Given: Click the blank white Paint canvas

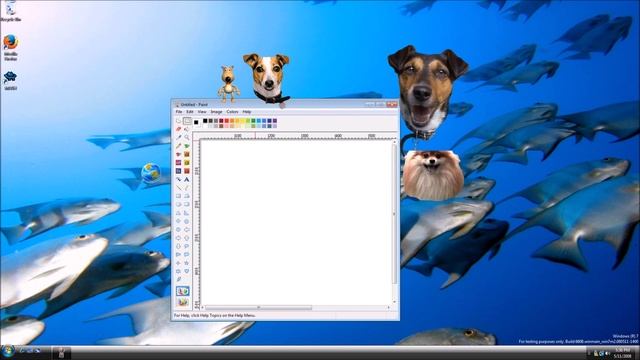Looking at the screenshot, I should pos(296,222).
